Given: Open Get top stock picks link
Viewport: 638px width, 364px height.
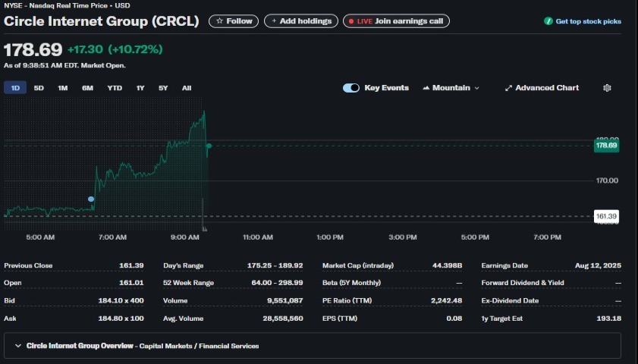Looking at the screenshot, I should (x=588, y=21).
